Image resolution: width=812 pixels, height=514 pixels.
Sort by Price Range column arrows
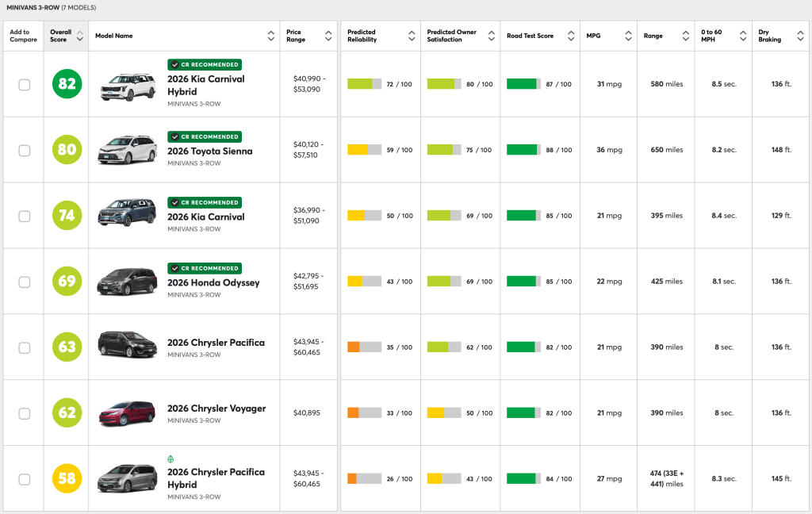328,36
